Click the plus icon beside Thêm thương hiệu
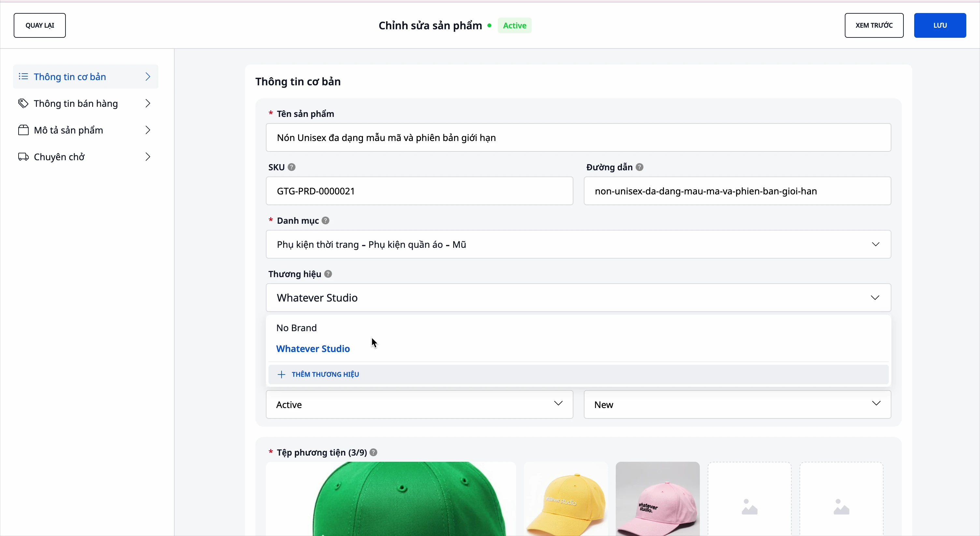The width and height of the screenshot is (980, 536). tap(281, 375)
